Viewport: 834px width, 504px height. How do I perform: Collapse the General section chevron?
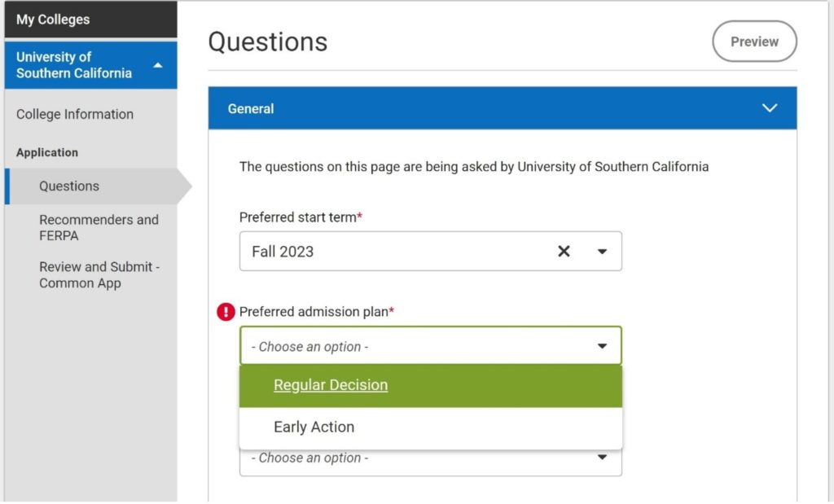tap(769, 108)
